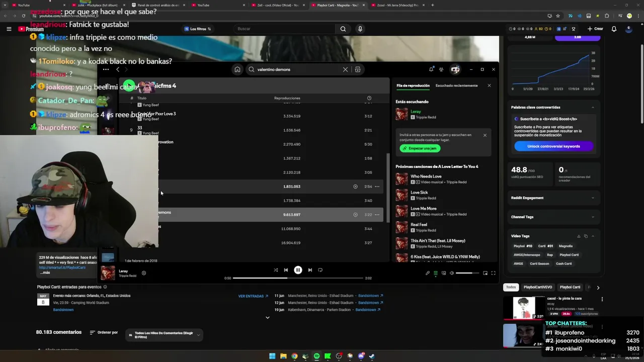Copy video tags icon
Viewport: 644px width, 362px height.
click(586, 236)
